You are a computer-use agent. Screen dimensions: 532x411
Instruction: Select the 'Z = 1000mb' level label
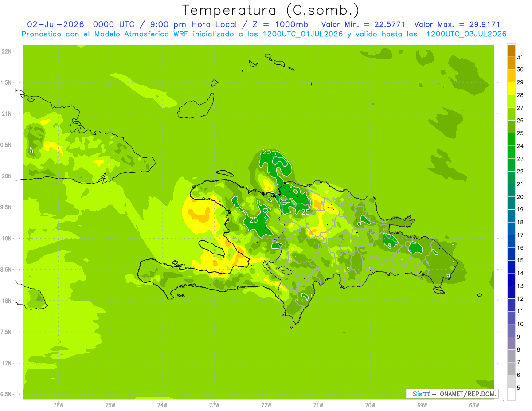[x=280, y=24]
